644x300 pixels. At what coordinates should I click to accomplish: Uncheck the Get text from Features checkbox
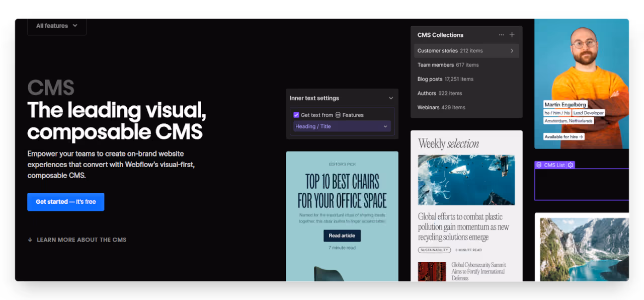coord(296,115)
